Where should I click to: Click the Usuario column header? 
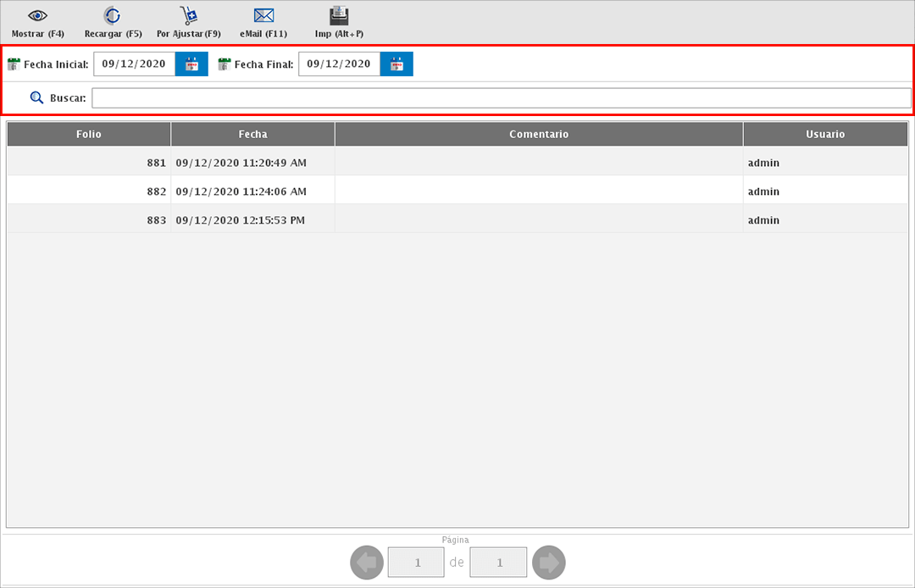pyautogui.click(x=825, y=135)
